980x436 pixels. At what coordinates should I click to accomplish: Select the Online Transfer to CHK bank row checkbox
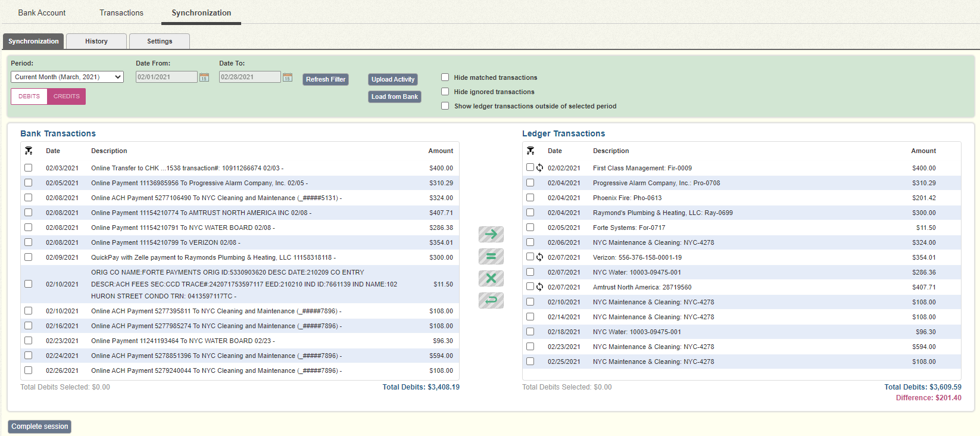29,168
